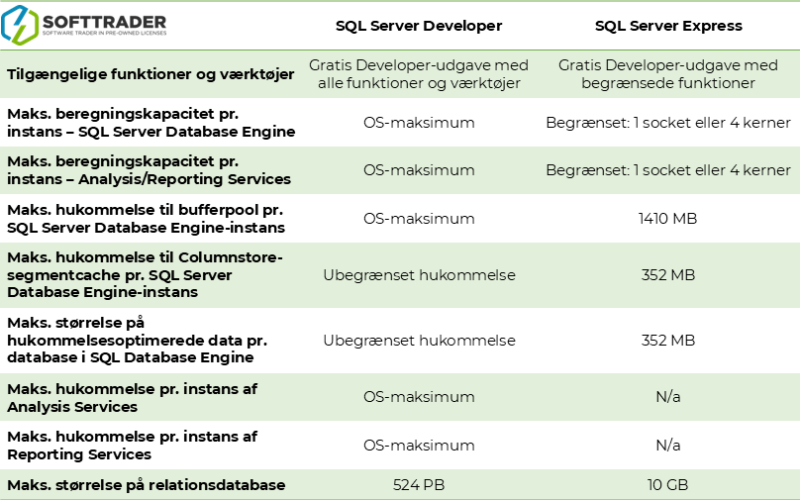This screenshot has height=500, width=800.
Task: Click "N/a" in the Reporting Services hukommelse row
Action: pyautogui.click(x=668, y=445)
